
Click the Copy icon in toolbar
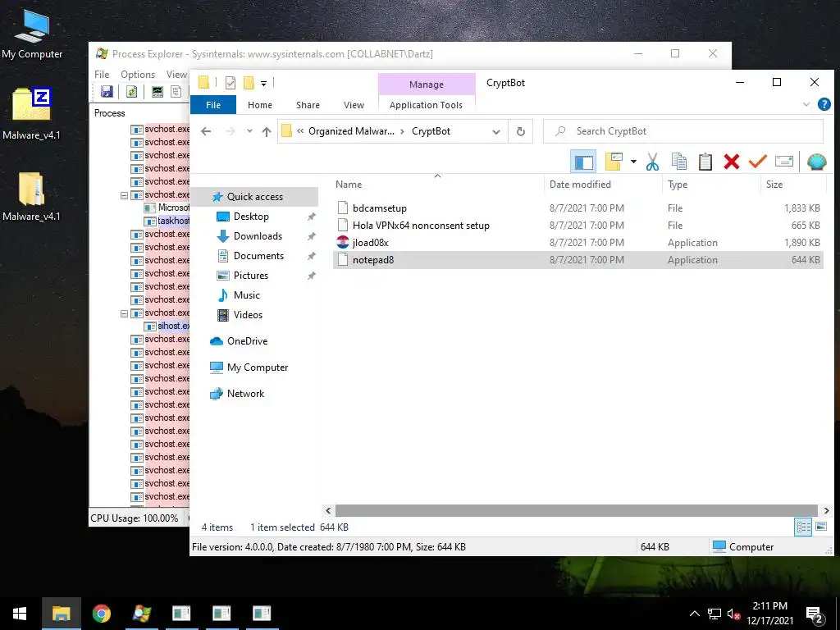pos(678,162)
